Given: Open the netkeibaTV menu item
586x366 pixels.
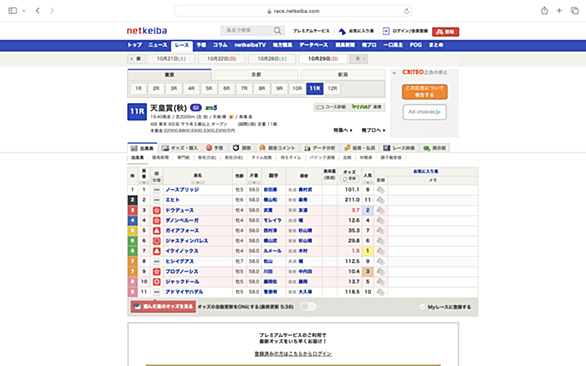Looking at the screenshot, I should 250,45.
